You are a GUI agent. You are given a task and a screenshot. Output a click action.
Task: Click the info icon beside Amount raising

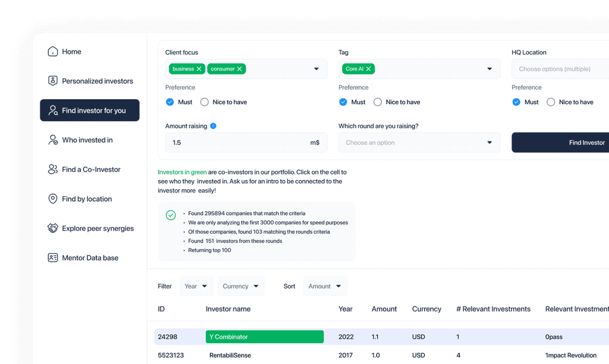pyautogui.click(x=213, y=126)
